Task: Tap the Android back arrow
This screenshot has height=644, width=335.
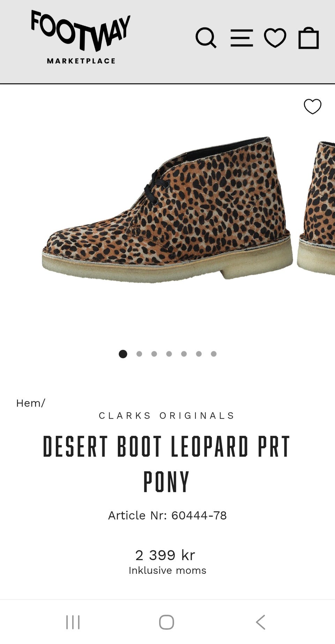Action: (x=261, y=622)
